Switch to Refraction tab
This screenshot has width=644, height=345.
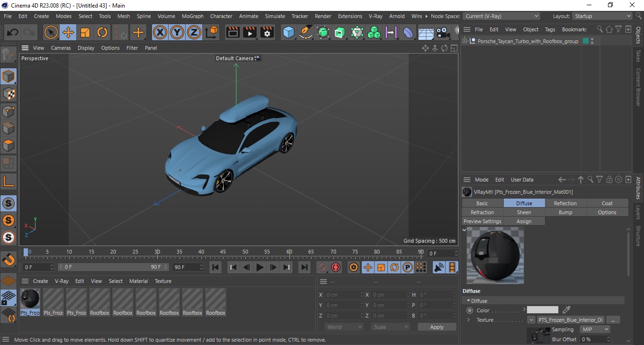[482, 212]
